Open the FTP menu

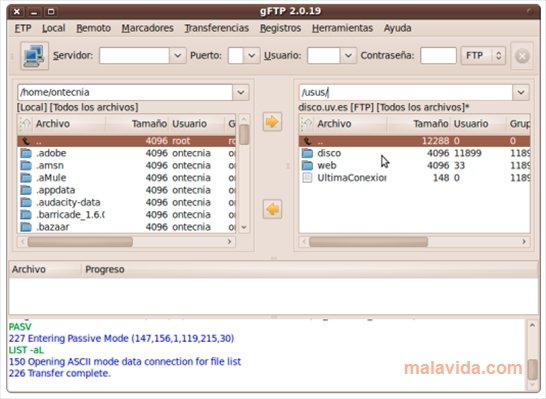coord(23,28)
